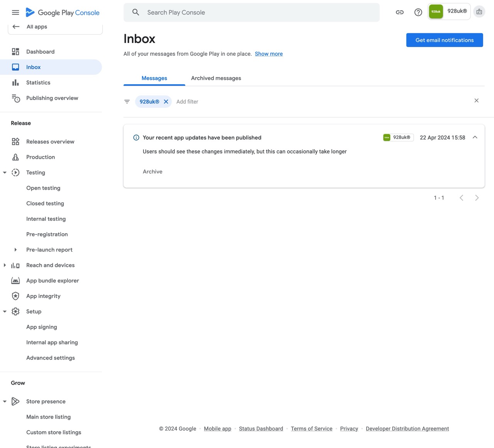Click the Show more link

coord(269,54)
